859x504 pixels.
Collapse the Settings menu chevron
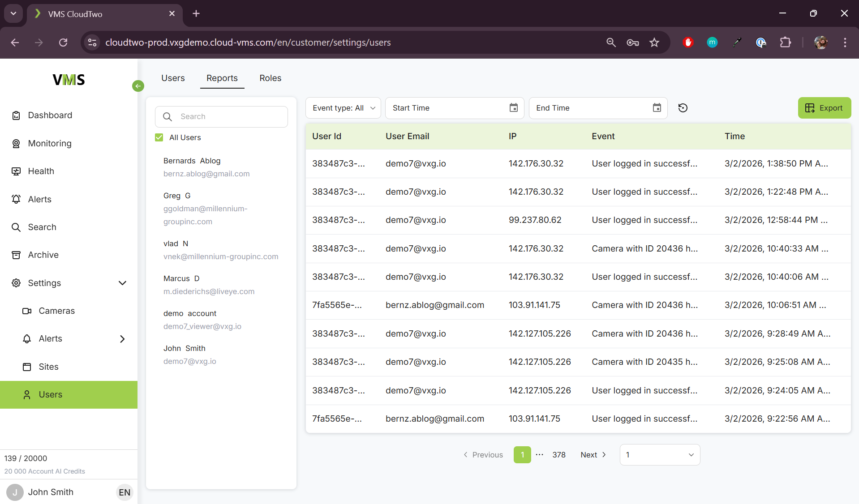tap(122, 283)
